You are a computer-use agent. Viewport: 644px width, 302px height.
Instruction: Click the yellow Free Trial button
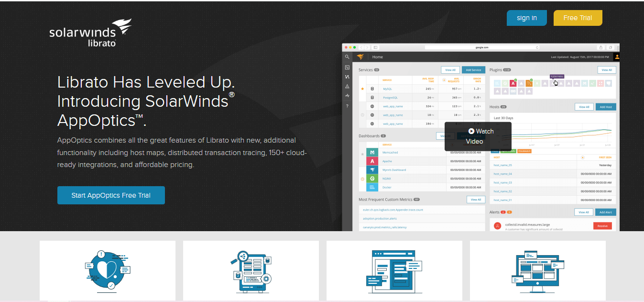pyautogui.click(x=578, y=18)
